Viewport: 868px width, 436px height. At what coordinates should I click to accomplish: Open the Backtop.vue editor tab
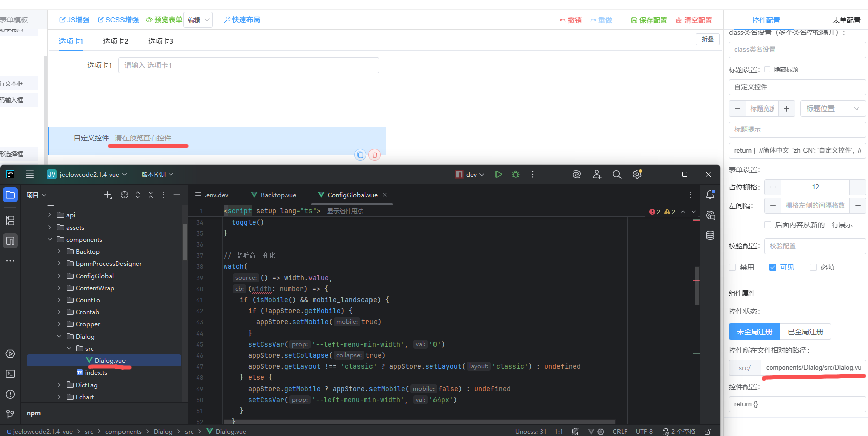coord(274,195)
